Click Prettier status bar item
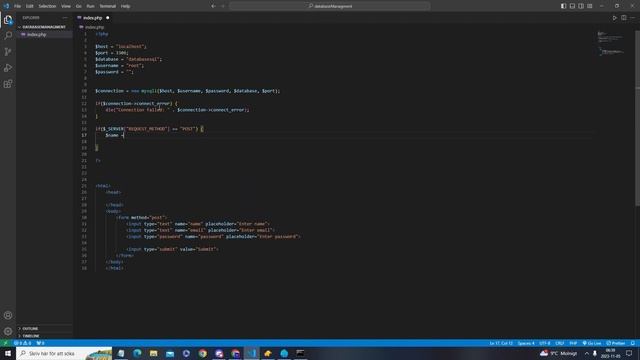 [x=616, y=343]
